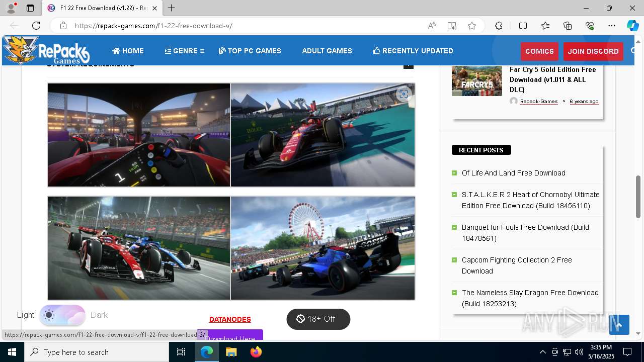
Task: Open the network tray icon
Action: [x=567, y=352]
